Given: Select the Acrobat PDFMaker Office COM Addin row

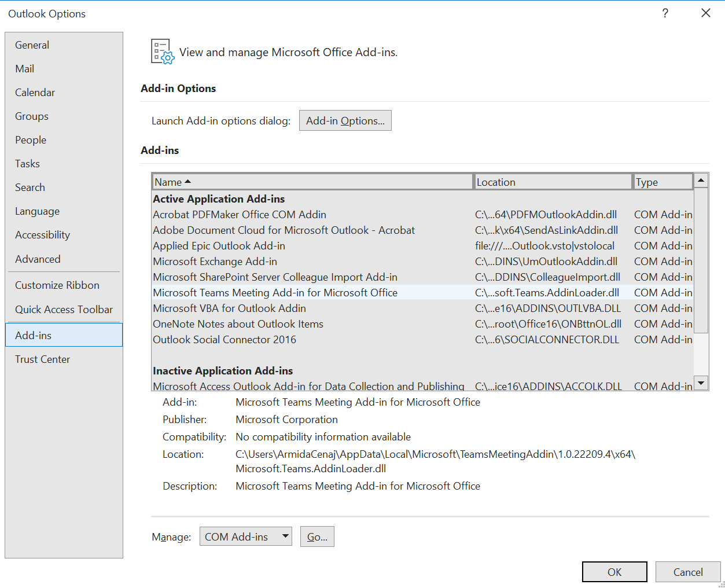Looking at the screenshot, I should 240,214.
